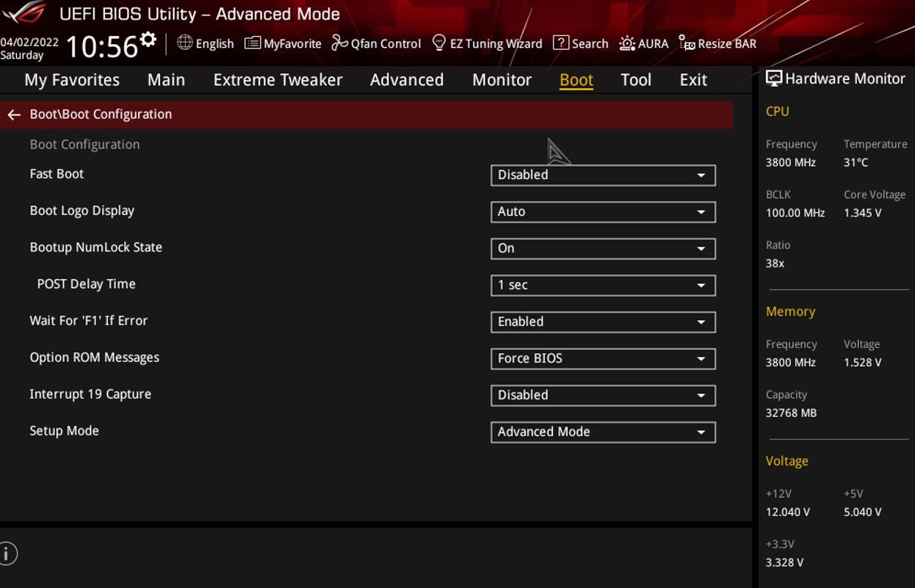This screenshot has width=915, height=588.
Task: Open the Setup Mode dropdown
Action: 603,432
